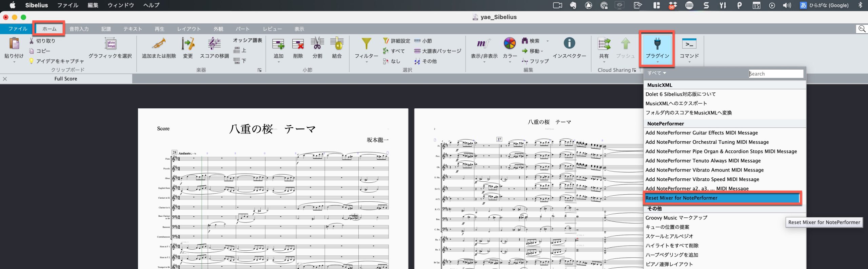
Task: Click Select Bars (小節) in selection group
Action: tap(423, 41)
